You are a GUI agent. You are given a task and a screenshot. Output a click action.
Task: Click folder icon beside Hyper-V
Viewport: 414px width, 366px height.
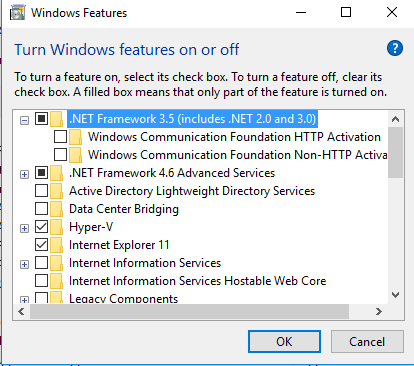[57, 227]
